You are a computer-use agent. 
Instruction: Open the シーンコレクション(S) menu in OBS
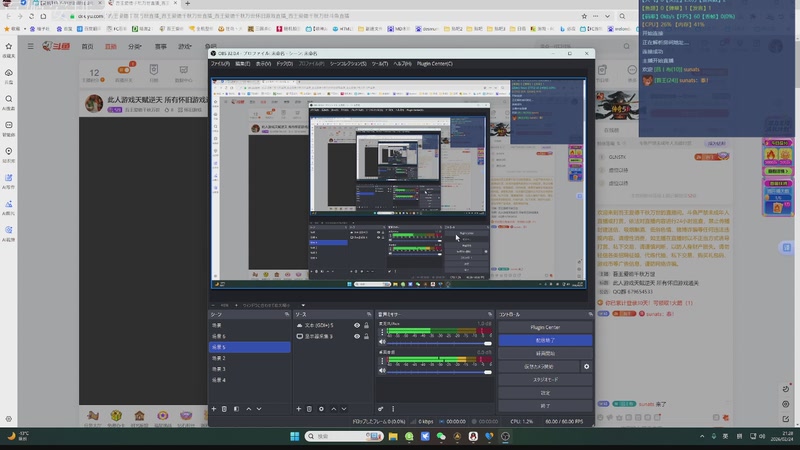348,64
